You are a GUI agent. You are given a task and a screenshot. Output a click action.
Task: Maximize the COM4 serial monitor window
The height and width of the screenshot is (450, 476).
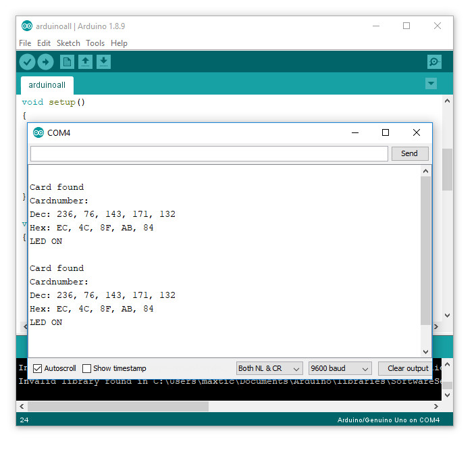[386, 133]
